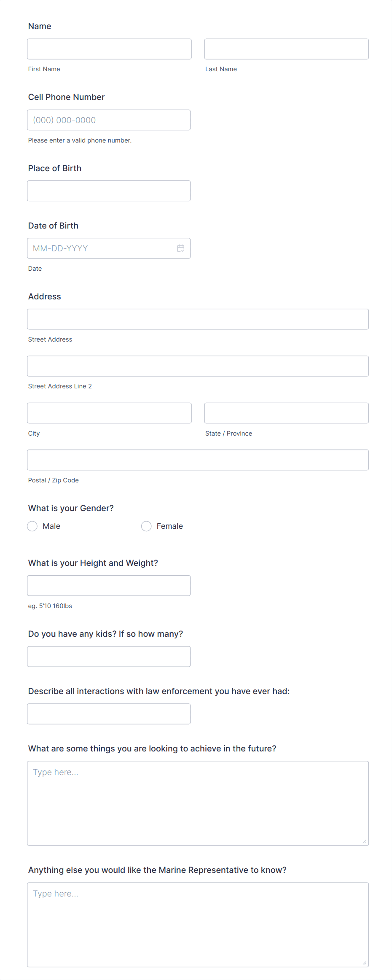Select the Male gender option
This screenshot has height=980, width=392.
pos(32,526)
